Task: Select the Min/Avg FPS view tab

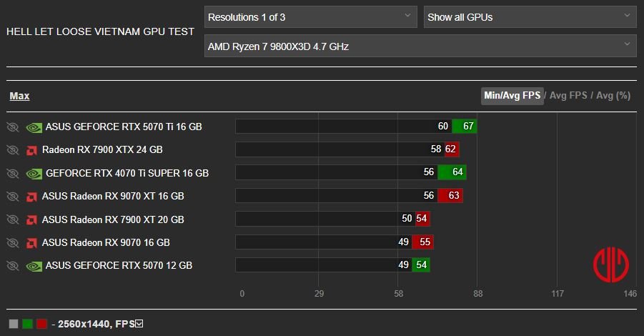Action: pos(512,96)
